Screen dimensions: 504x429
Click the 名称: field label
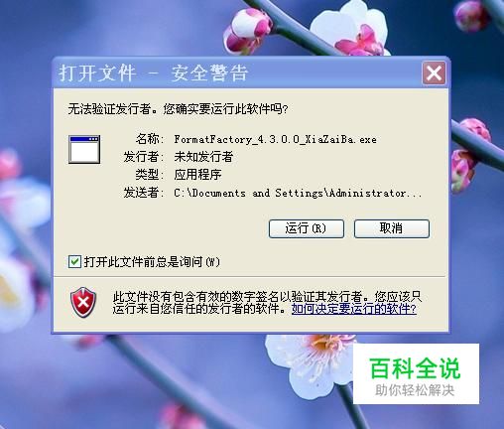[150, 139]
